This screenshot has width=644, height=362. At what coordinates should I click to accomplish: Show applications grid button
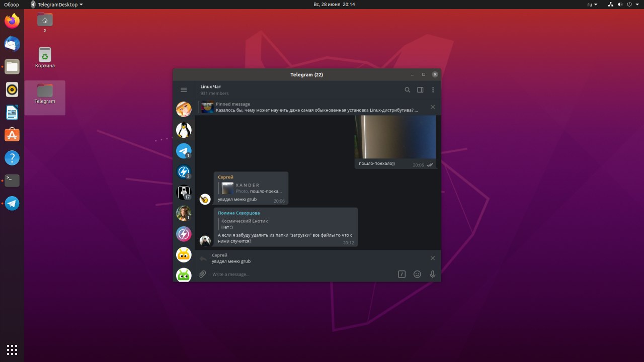12,349
